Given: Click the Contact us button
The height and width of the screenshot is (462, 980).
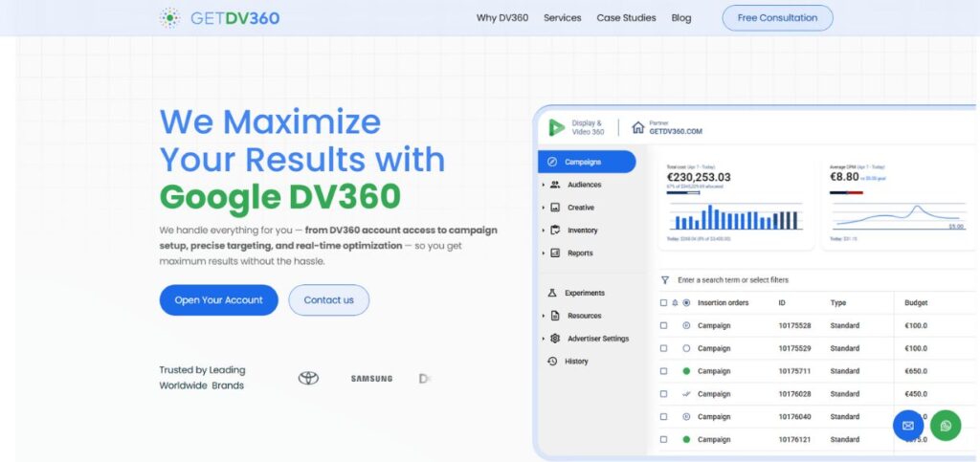Looking at the screenshot, I should pos(329,299).
